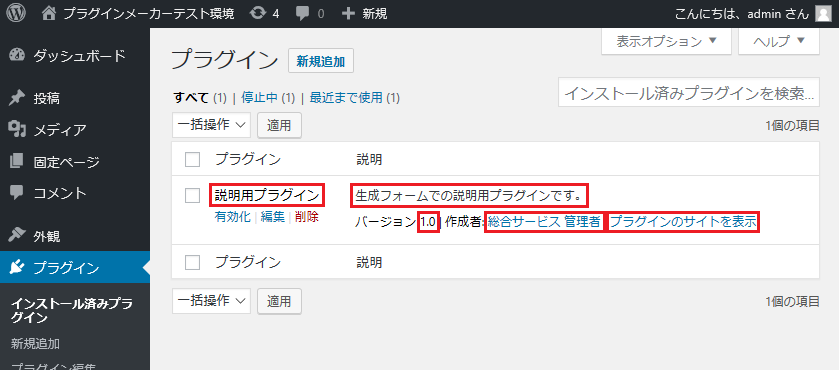Click the メディア sidebar icon
Screen dimensions: 839x370
point(17,130)
